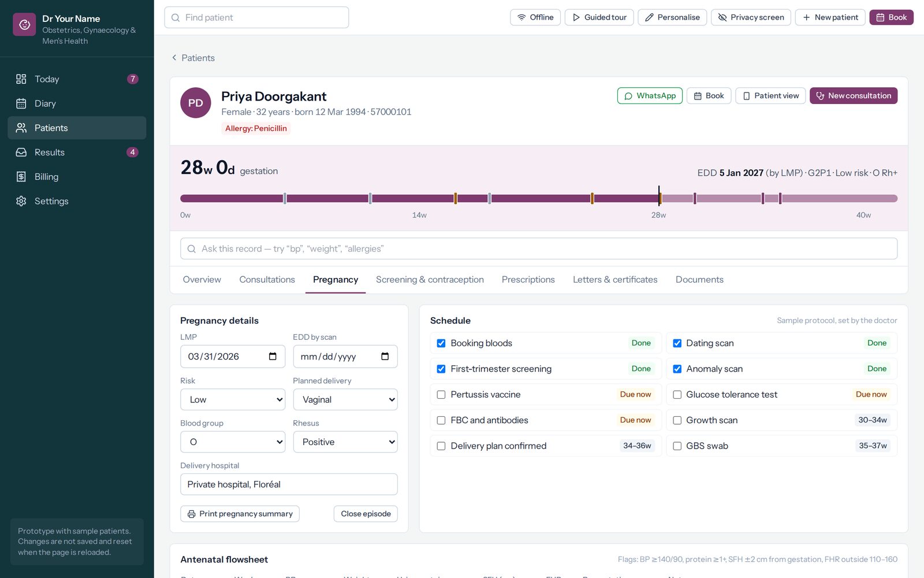
Task: Click the current 28w marker on gestation timeline
Action: point(659,196)
